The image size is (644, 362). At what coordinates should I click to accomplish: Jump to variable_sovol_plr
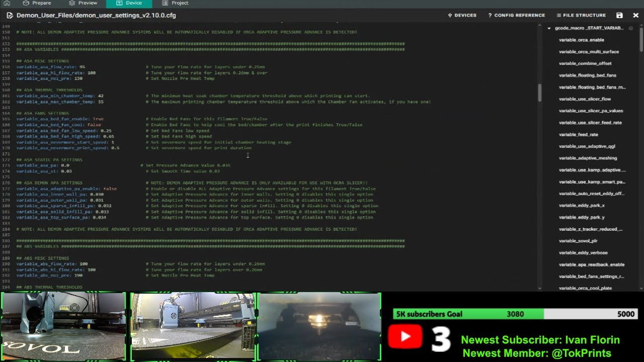point(578,241)
